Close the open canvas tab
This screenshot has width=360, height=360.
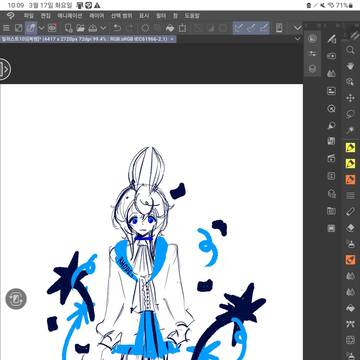pyautogui.click(x=172, y=39)
